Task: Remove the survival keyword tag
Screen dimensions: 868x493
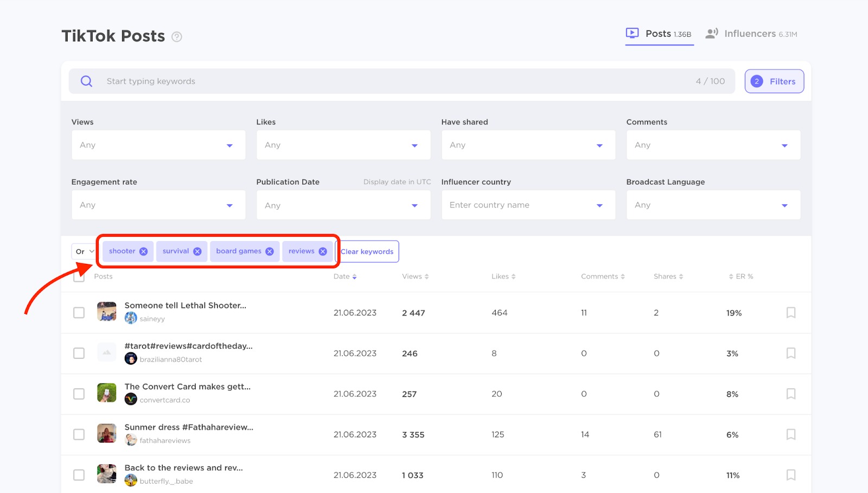Action: click(197, 251)
